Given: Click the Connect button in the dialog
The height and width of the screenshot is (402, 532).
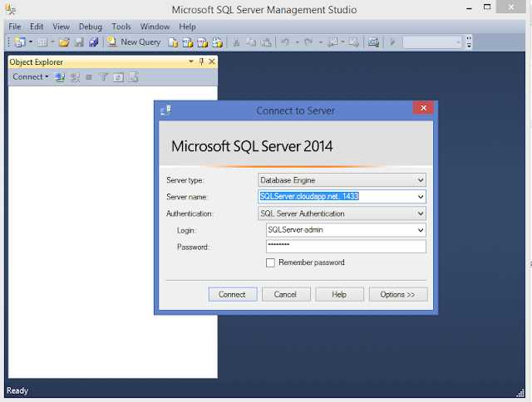Looking at the screenshot, I should tap(233, 294).
